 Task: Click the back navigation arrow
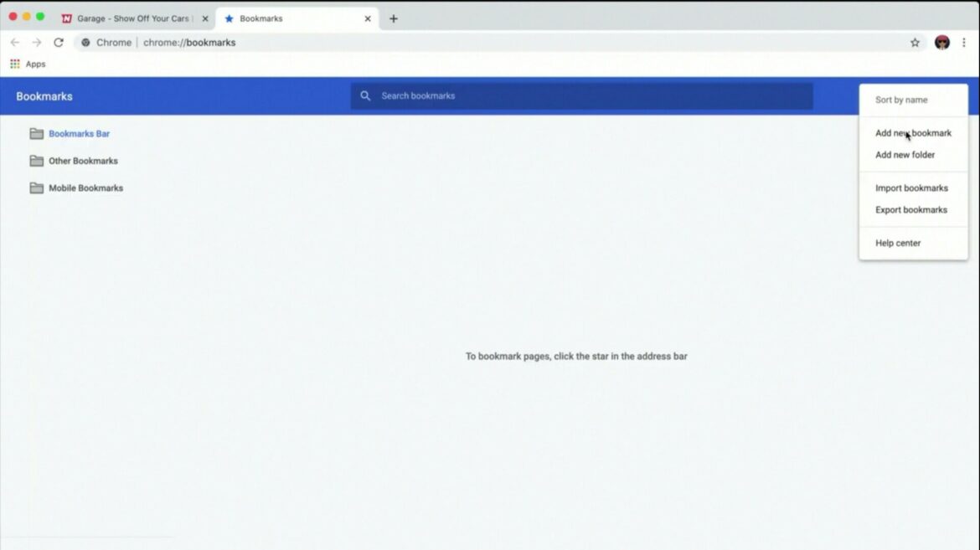15,43
